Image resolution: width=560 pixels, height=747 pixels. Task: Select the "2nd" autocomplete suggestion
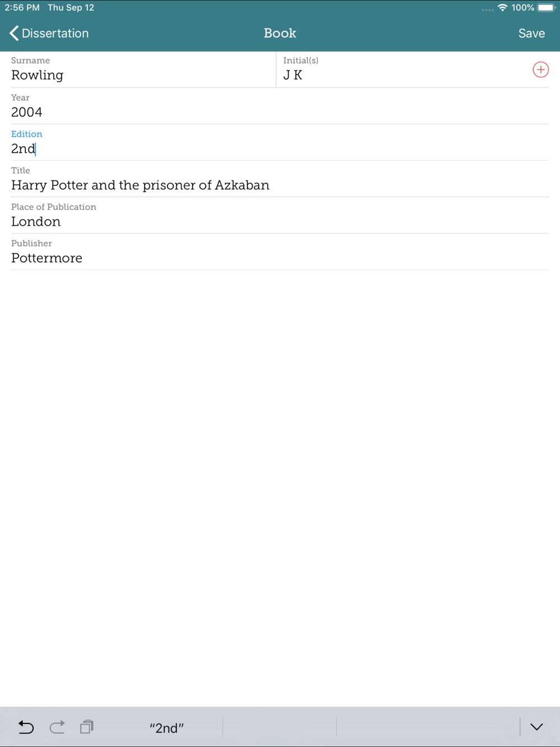[166, 728]
